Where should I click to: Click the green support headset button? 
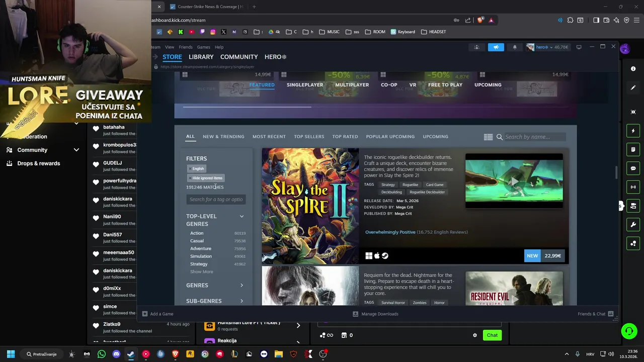click(x=629, y=331)
